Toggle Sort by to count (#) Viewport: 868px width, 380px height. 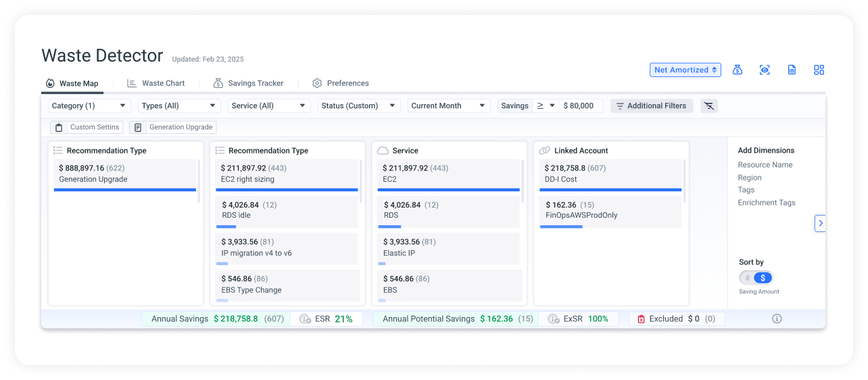tap(747, 278)
